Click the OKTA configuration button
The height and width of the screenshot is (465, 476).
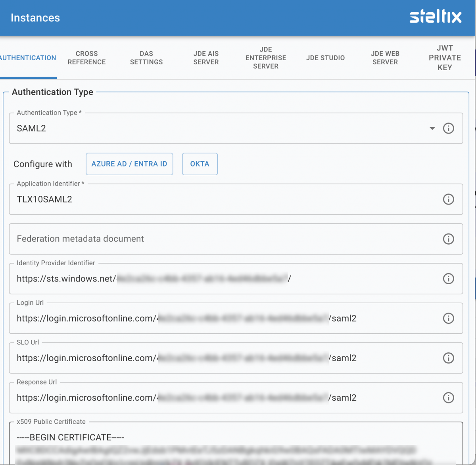(200, 164)
